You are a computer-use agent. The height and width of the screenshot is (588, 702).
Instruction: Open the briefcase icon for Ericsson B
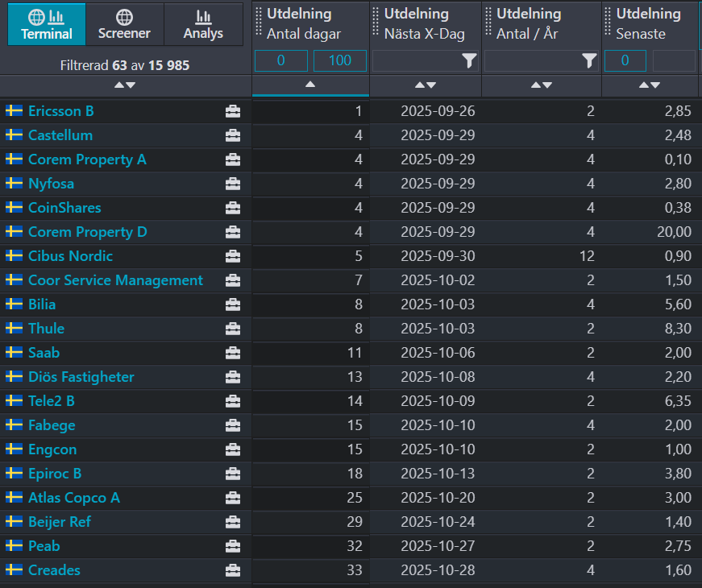tap(233, 111)
